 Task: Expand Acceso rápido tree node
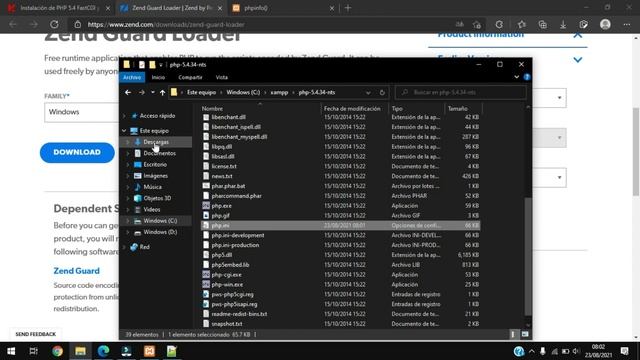pos(124,116)
